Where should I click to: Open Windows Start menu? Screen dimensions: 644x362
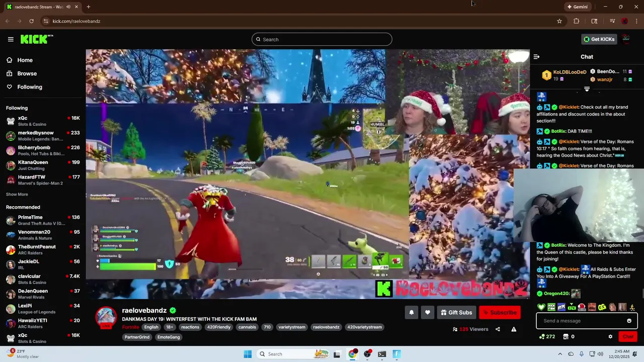(248, 354)
